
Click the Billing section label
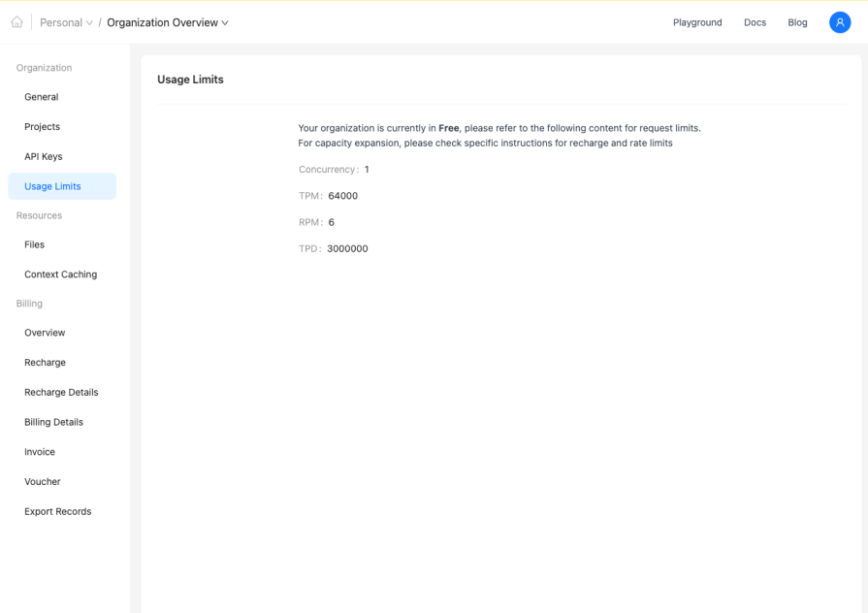(29, 304)
